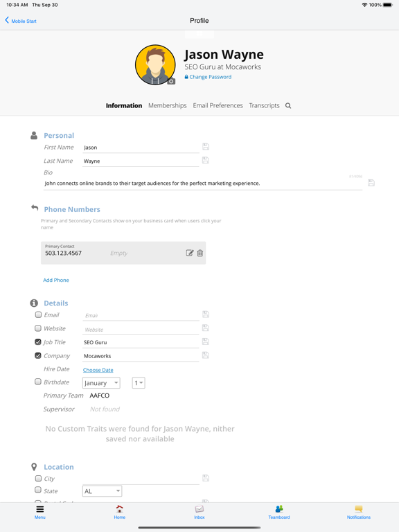Toggle the Birthdate checkbox
This screenshot has height=532, width=399.
(38, 382)
